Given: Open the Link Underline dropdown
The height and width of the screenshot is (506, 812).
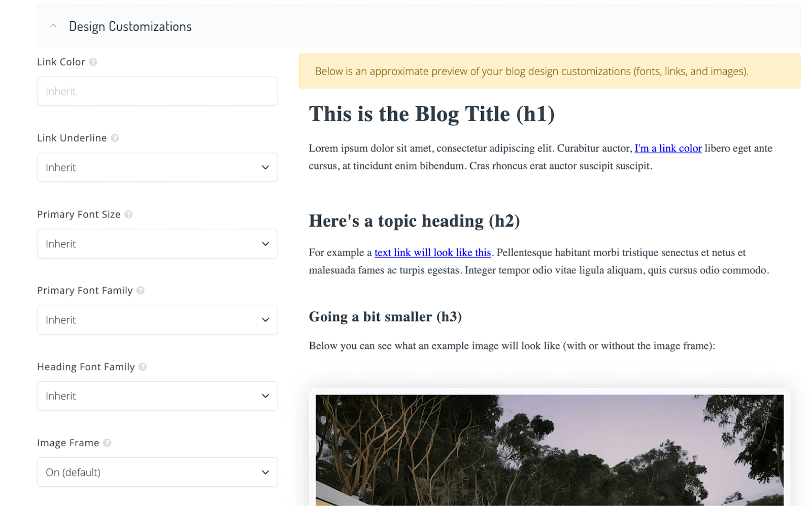Looking at the screenshot, I should pos(157,167).
